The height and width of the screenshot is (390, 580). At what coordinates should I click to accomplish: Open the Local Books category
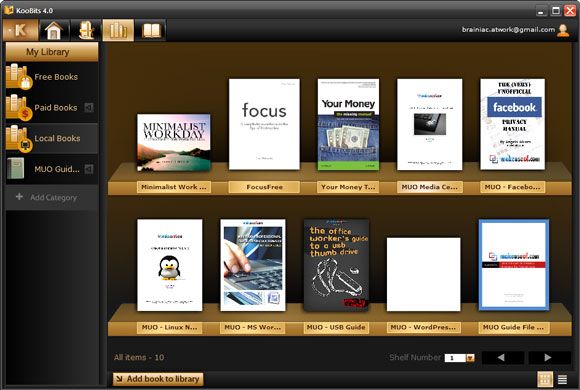(52, 138)
